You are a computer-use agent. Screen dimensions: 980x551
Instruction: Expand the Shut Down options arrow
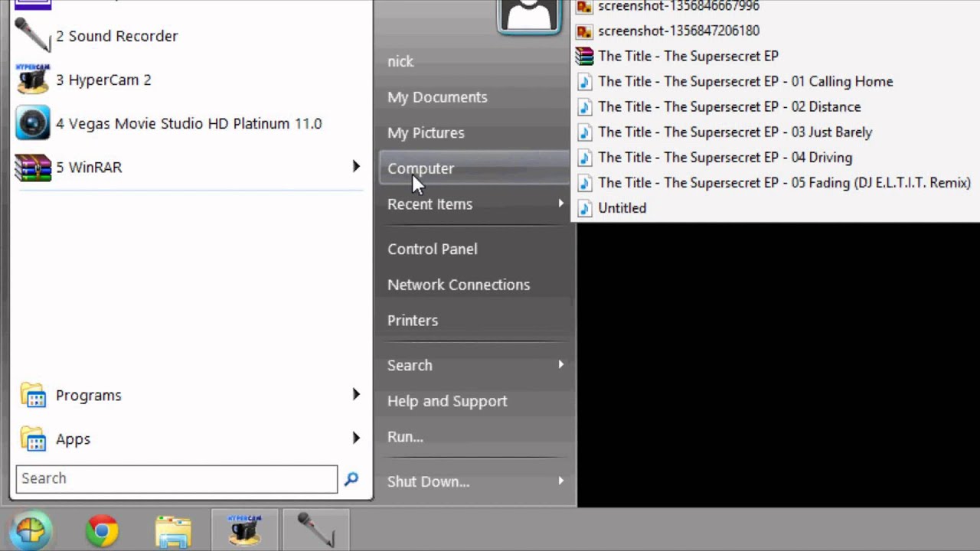(x=561, y=481)
